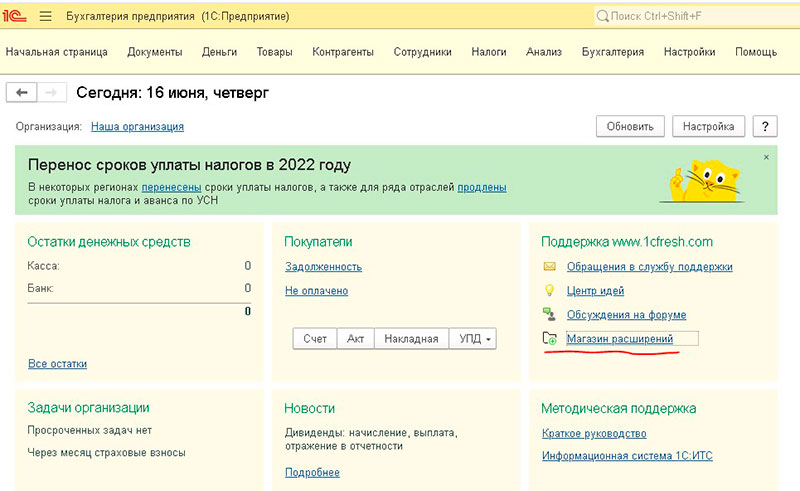Open the Магазин расширений link
This screenshot has height=491, width=800.
click(x=619, y=340)
